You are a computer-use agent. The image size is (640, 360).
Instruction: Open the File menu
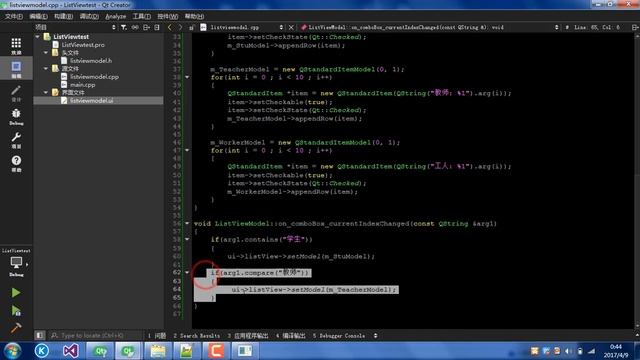pyautogui.click(x=14, y=16)
